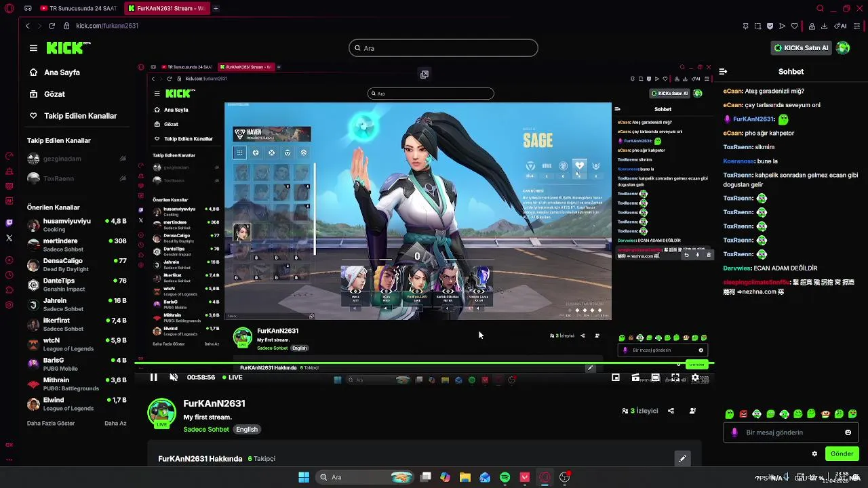Screen dimensions: 868x488
Task: Click the player progress bar
Action: point(424,364)
